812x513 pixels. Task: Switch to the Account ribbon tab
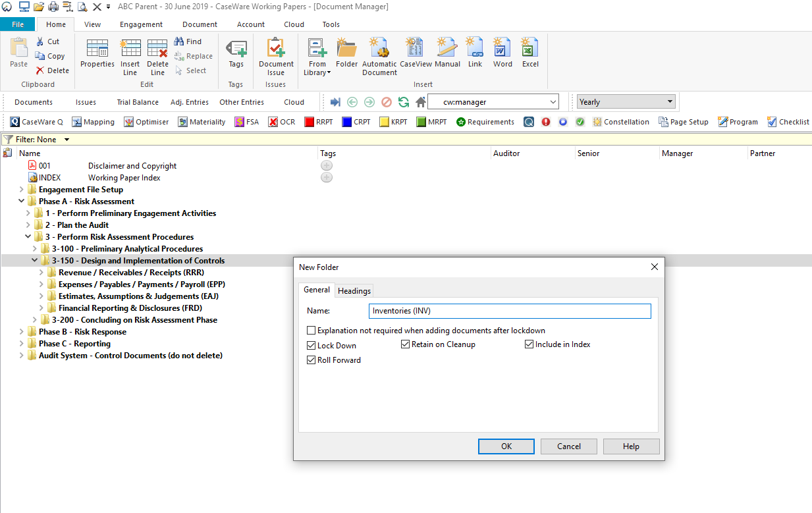point(251,24)
